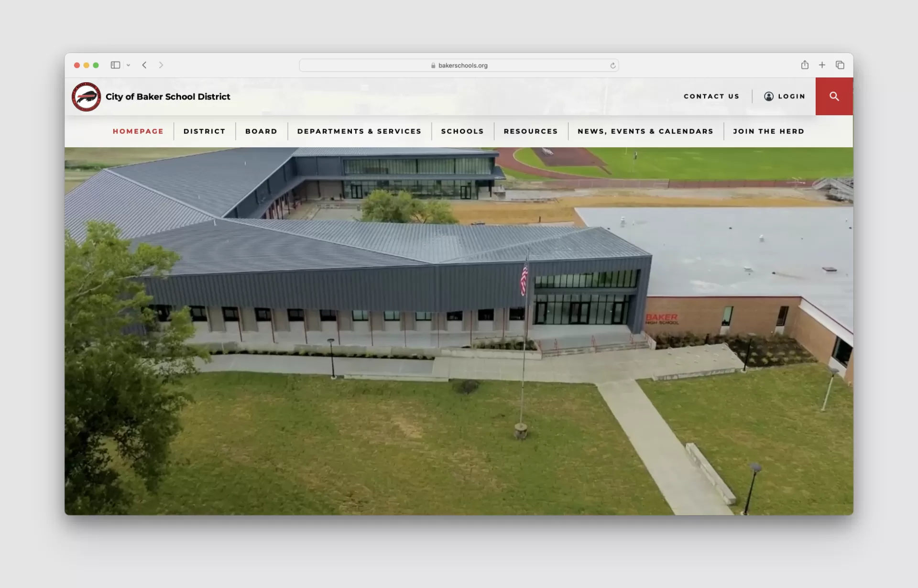918x588 pixels.
Task: Expand the sidebar options chevron
Action: point(128,65)
